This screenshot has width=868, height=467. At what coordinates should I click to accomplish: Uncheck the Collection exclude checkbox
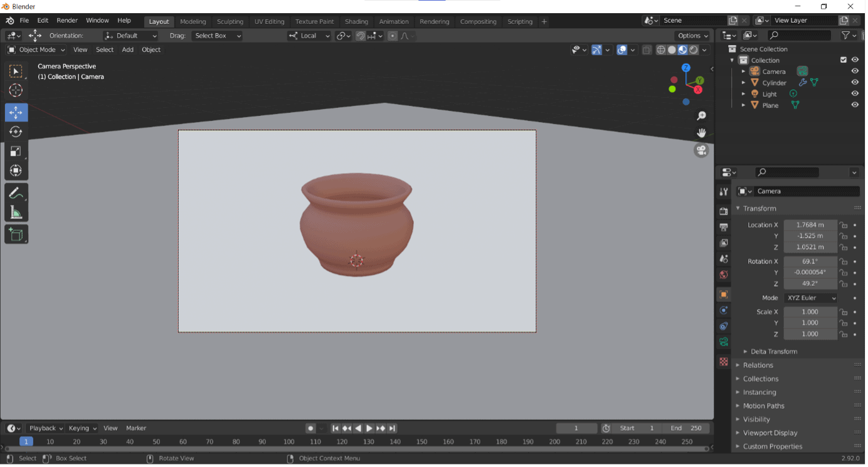[844, 60]
